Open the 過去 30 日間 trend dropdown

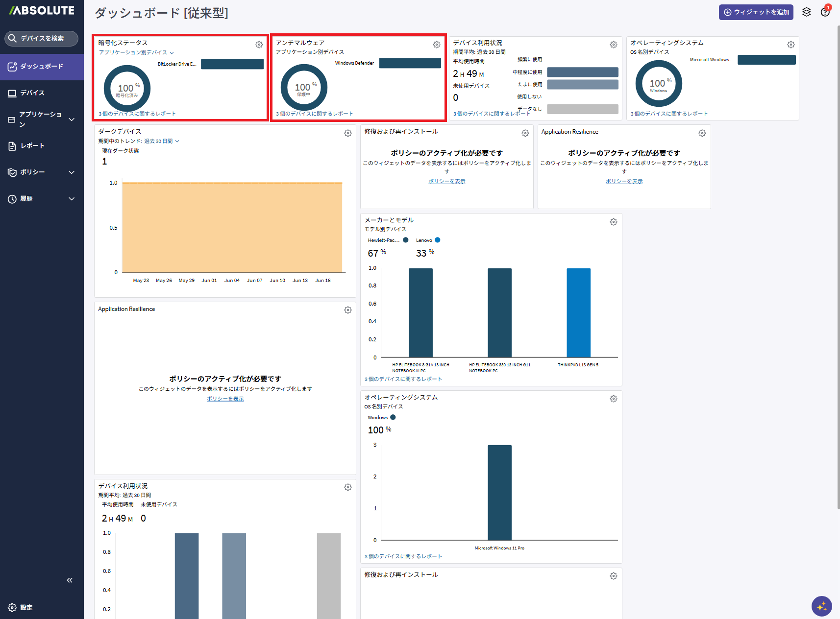(x=162, y=141)
